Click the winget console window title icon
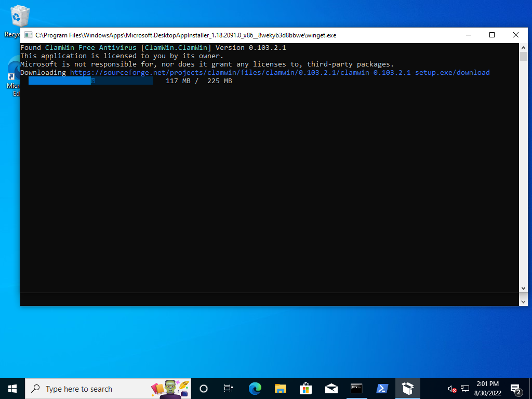Image resolution: width=532 pixels, height=399 pixels. click(x=29, y=35)
